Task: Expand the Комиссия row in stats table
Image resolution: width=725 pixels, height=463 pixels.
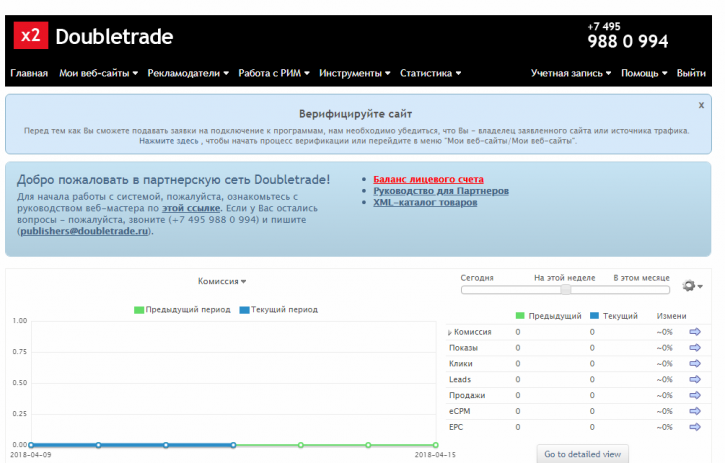Action: click(450, 333)
